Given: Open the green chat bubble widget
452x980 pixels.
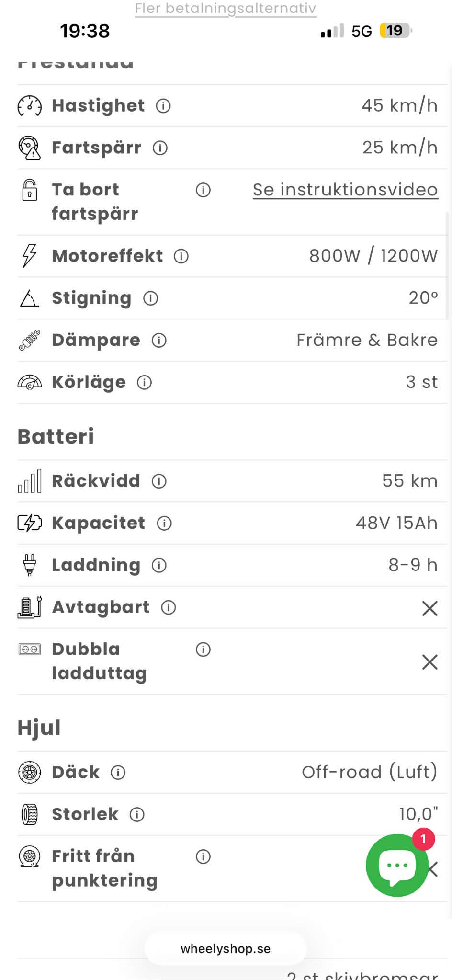Looking at the screenshot, I should click(x=397, y=865).
